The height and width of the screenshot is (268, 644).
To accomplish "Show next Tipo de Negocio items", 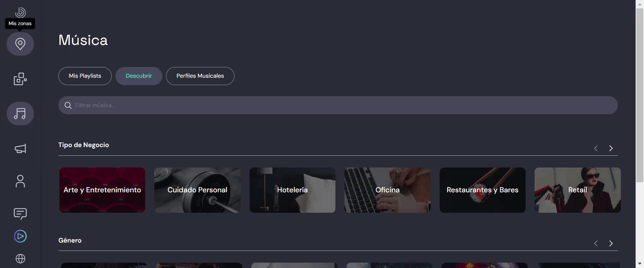I will [x=611, y=148].
